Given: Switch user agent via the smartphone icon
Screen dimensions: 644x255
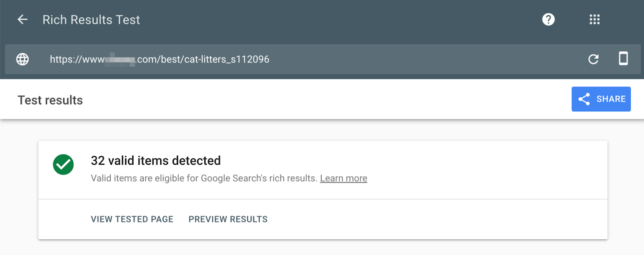Looking at the screenshot, I should (x=623, y=59).
